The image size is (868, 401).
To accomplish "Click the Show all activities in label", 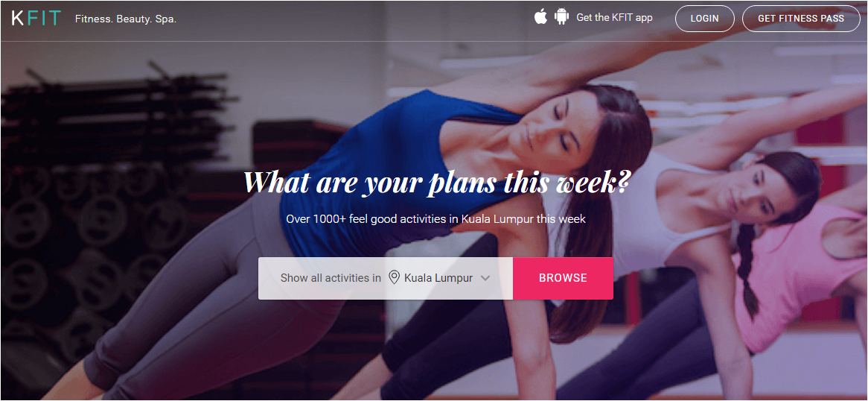I will coord(331,278).
